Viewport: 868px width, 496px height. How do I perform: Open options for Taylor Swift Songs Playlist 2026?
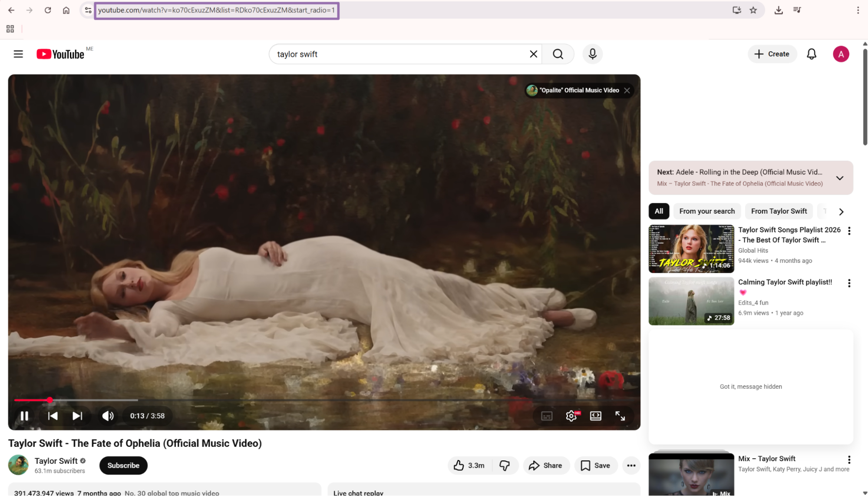[x=849, y=231]
